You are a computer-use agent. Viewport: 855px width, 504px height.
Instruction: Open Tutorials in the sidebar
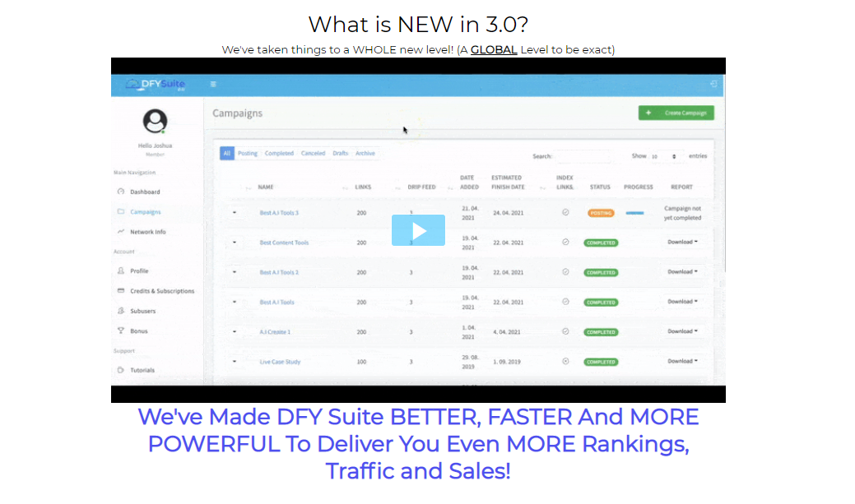[142, 370]
